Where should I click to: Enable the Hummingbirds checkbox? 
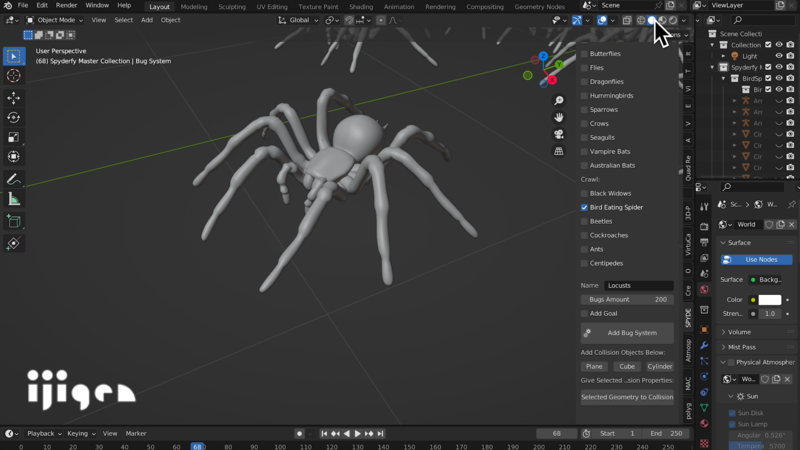tap(584, 95)
